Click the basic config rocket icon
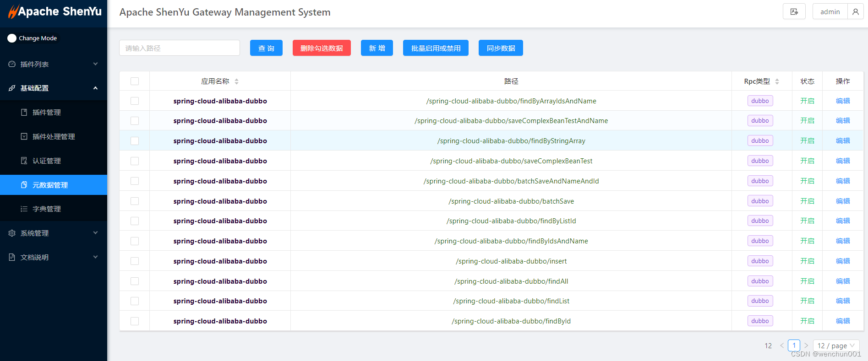Viewport: 868px width, 361px height. pos(12,88)
